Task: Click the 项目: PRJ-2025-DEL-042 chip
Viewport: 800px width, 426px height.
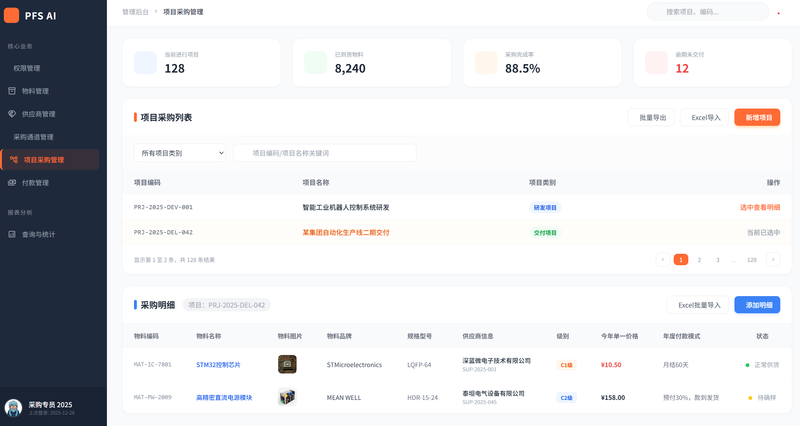Action: (227, 305)
